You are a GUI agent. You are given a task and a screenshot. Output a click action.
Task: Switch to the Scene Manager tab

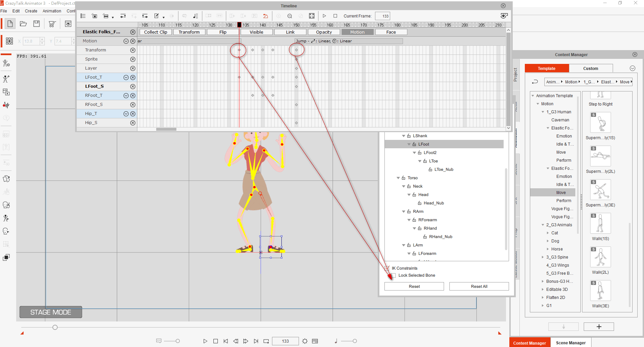click(x=571, y=343)
